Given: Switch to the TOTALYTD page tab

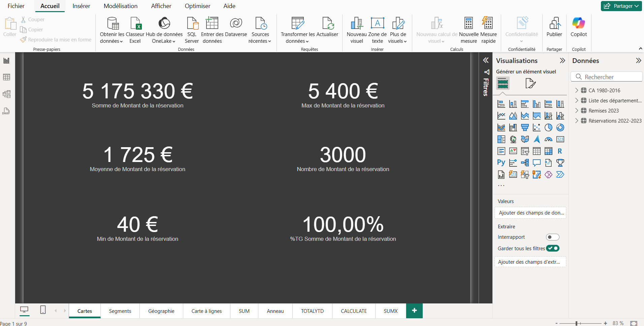Looking at the screenshot, I should click(x=312, y=311).
